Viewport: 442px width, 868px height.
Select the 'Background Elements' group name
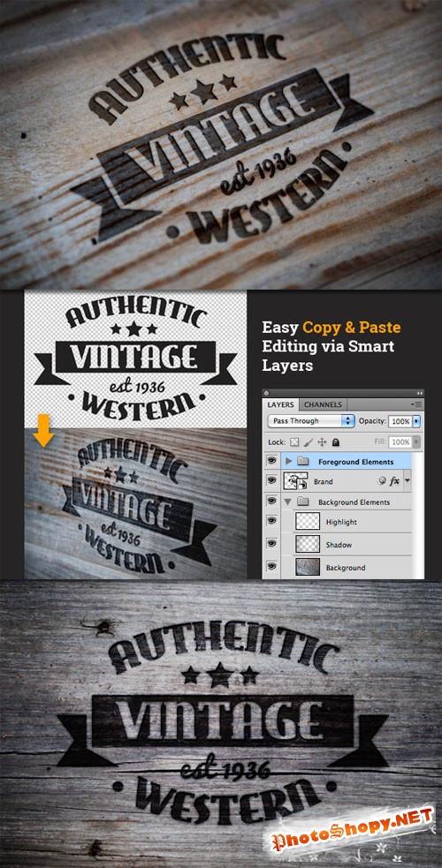point(354,502)
